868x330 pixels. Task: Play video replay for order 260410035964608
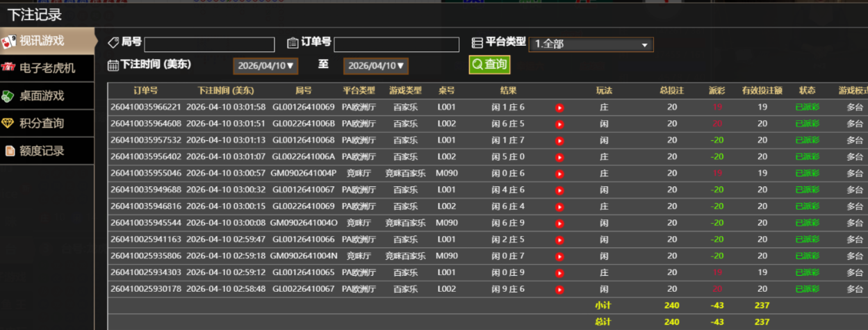point(559,124)
